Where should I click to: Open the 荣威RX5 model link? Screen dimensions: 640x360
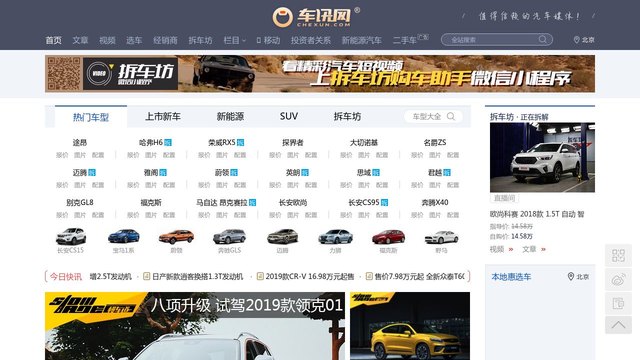click(x=222, y=142)
